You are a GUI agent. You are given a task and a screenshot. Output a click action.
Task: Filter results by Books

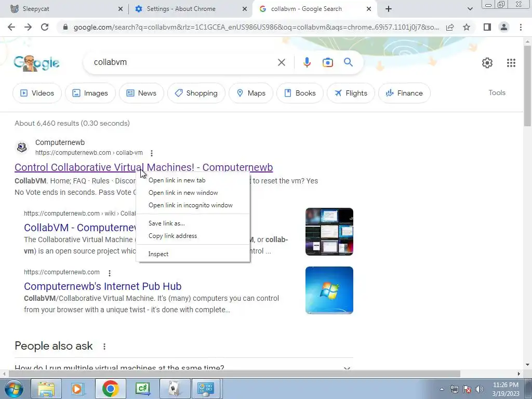[300, 93]
